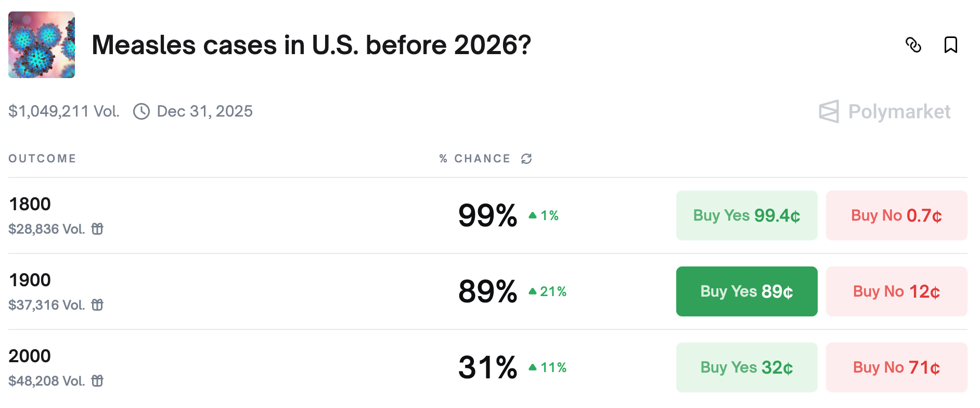The image size is (980, 408).
Task: Click the 89% chance value
Action: pos(487,291)
